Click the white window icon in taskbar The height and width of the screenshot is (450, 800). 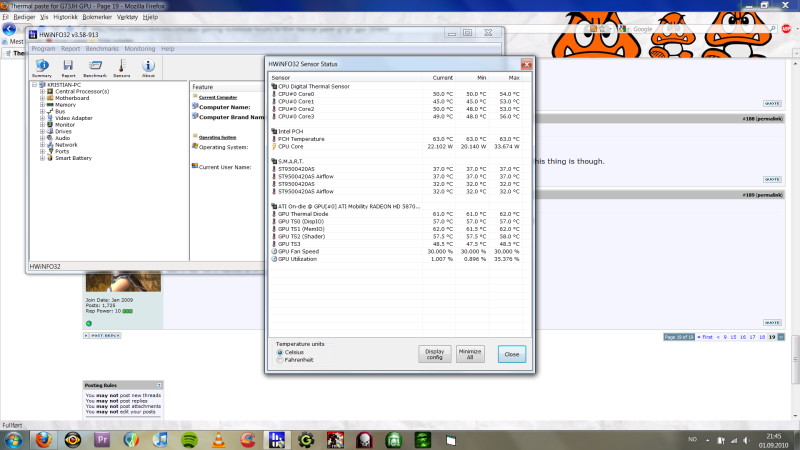pyautogui.click(x=451, y=440)
